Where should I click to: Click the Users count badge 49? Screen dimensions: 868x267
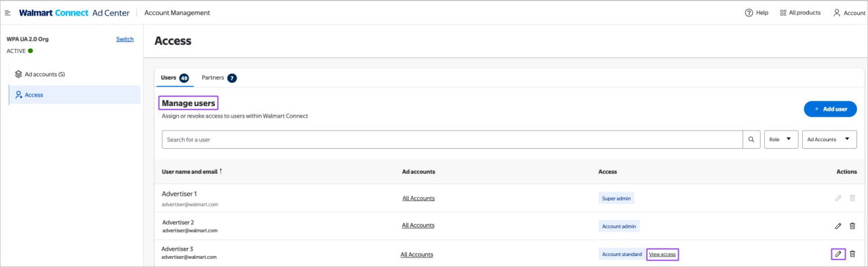(184, 78)
